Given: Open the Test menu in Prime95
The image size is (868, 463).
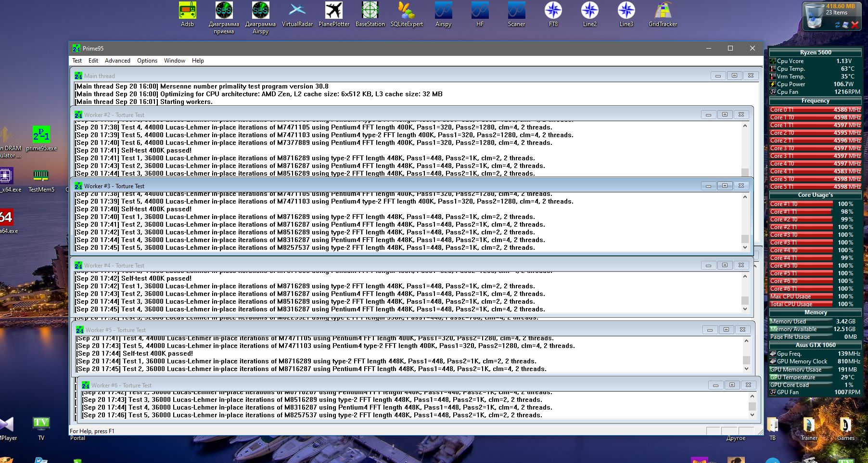Looking at the screenshot, I should point(77,61).
